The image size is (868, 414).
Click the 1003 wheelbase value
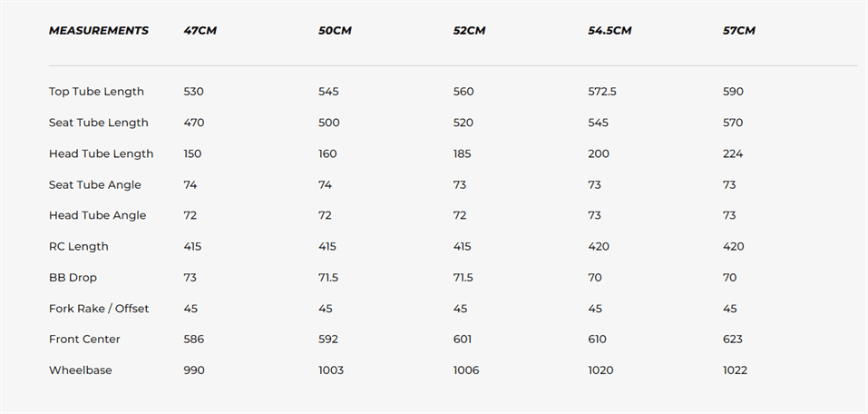pyautogui.click(x=331, y=370)
